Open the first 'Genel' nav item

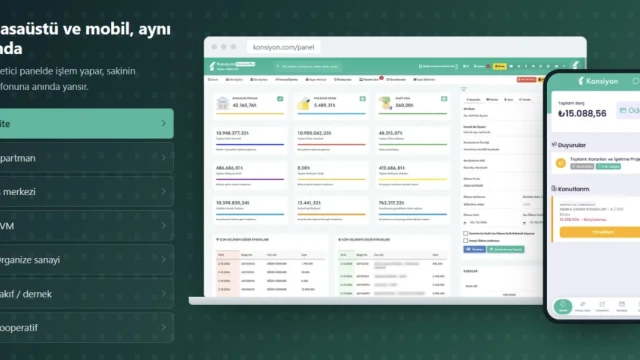pyautogui.click(x=213, y=80)
